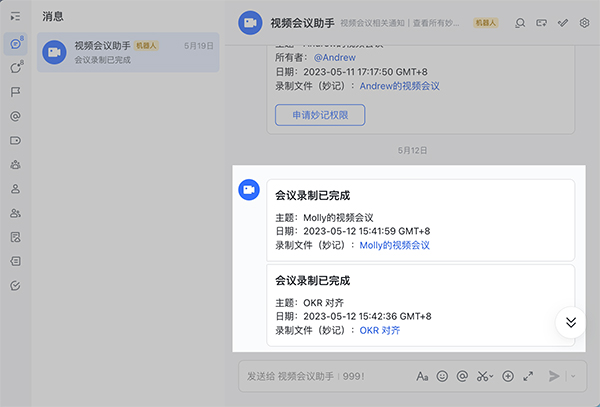Expand the message input box to full size
Image resolution: width=600 pixels, height=407 pixels.
[x=527, y=377]
